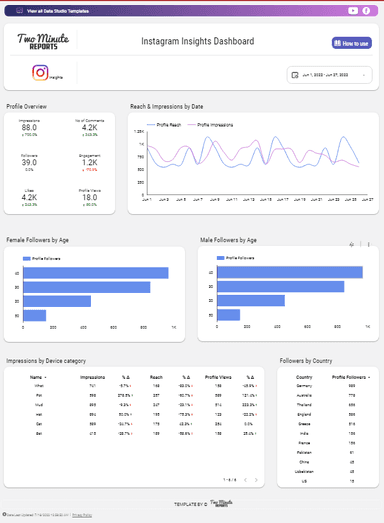The image size is (384, 523).
Task: Click the Two Minute Reports header logo
Action: coord(43,41)
